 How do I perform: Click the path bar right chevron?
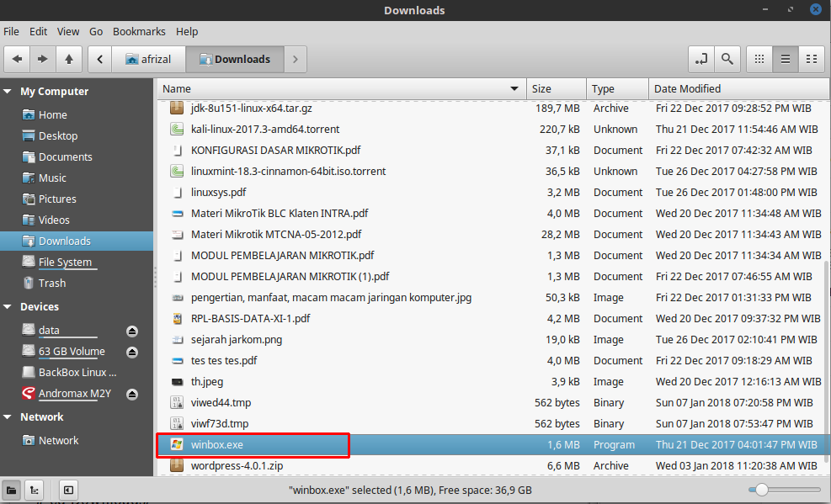(x=296, y=59)
